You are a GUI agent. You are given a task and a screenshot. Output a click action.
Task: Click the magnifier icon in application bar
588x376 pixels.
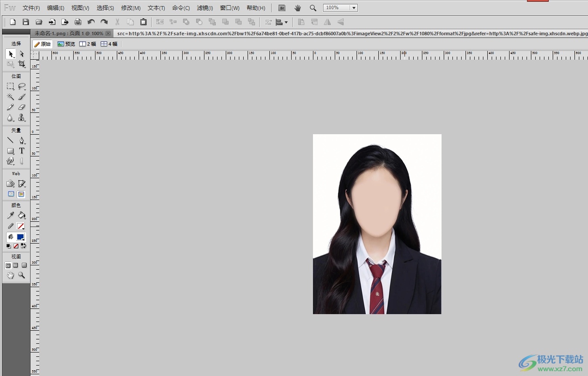(313, 8)
